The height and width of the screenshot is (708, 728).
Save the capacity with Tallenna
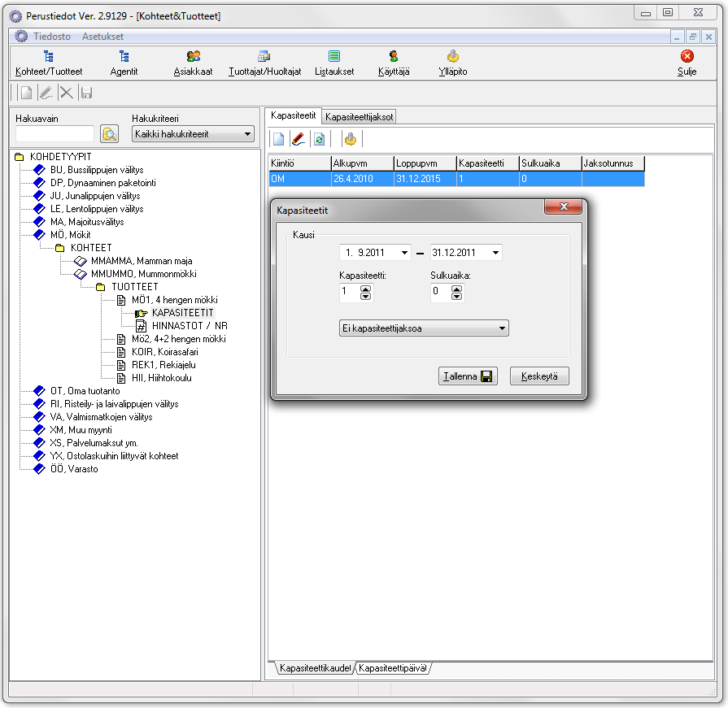coord(468,376)
